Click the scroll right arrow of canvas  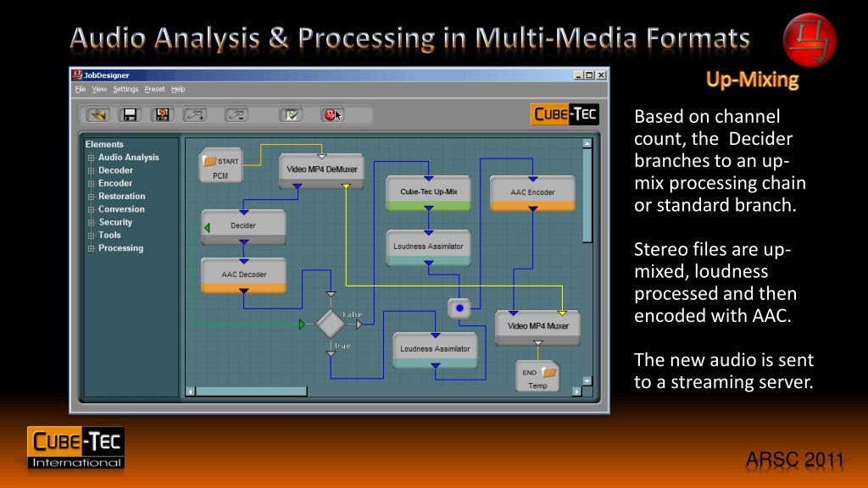(576, 391)
